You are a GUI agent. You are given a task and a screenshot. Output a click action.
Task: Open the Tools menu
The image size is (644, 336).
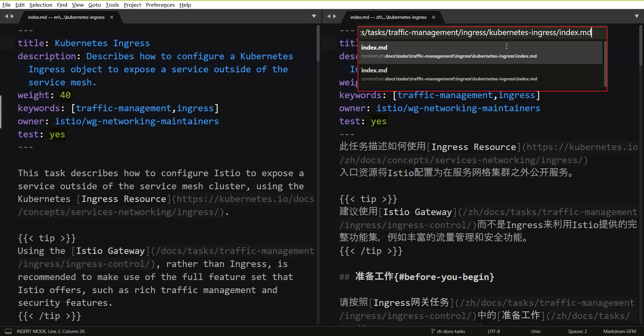pyautogui.click(x=112, y=5)
